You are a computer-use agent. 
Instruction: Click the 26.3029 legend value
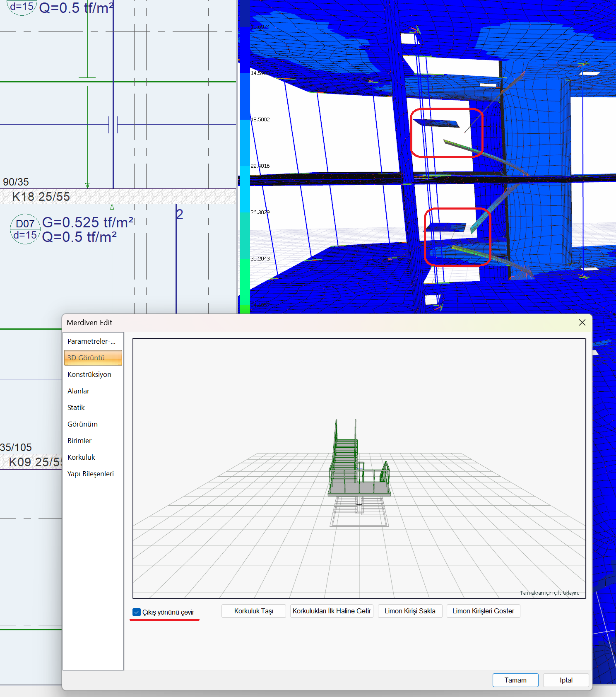(260, 212)
